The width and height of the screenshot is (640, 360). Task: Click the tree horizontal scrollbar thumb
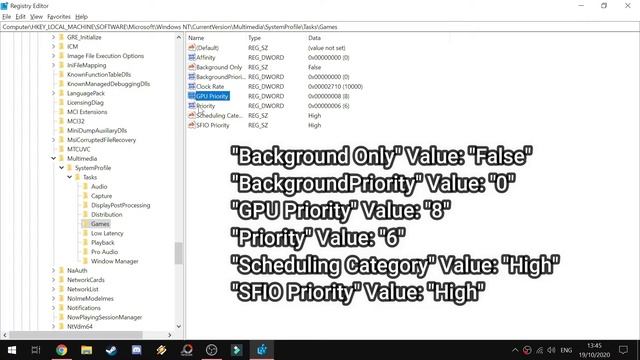click(x=76, y=335)
